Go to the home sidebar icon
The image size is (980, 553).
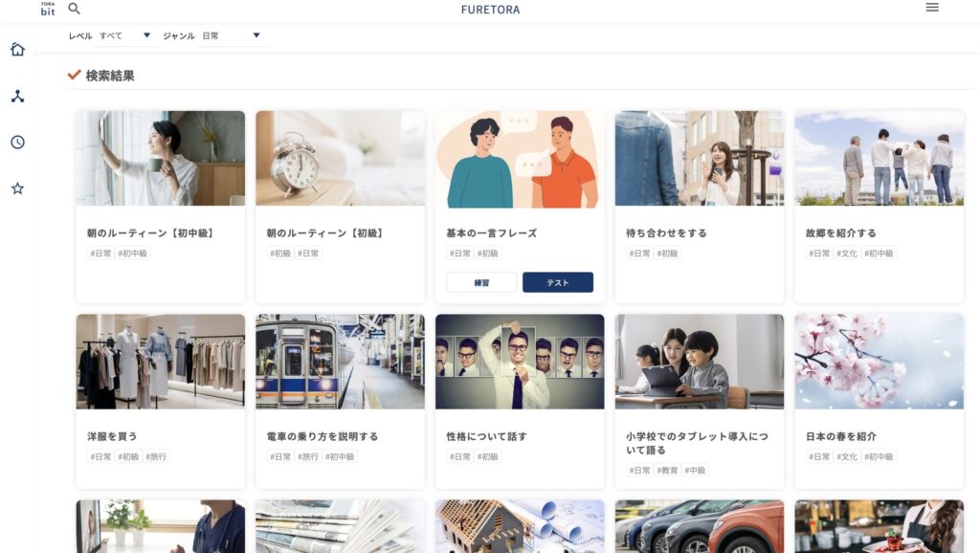[x=17, y=50]
